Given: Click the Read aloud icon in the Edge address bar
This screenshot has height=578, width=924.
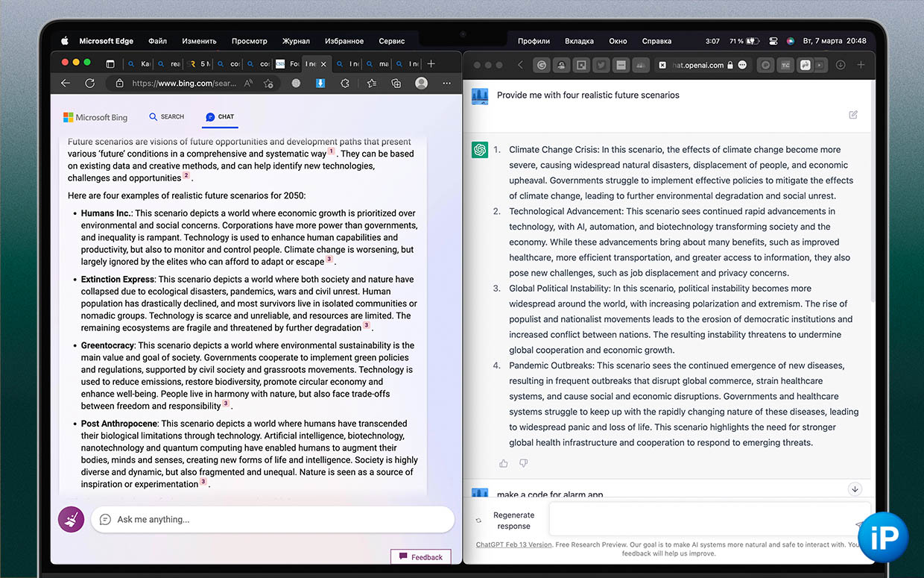Looking at the screenshot, I should point(248,84).
